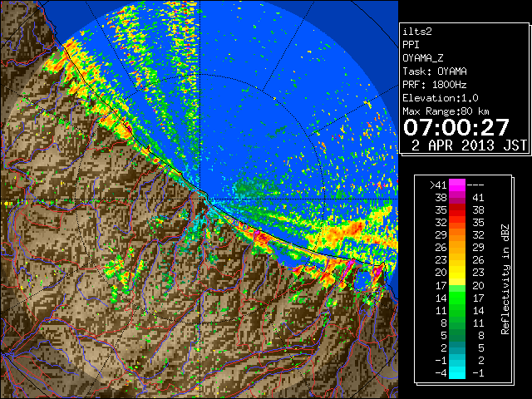Image resolution: width=532 pixels, height=399 pixels.
Task: Select the 'OYAMA_Z' product label
Action: (423, 58)
